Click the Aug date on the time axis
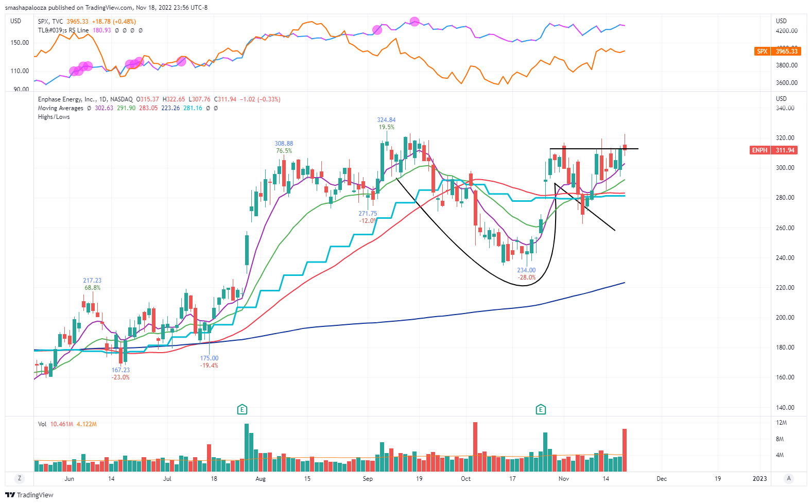 coord(261,479)
